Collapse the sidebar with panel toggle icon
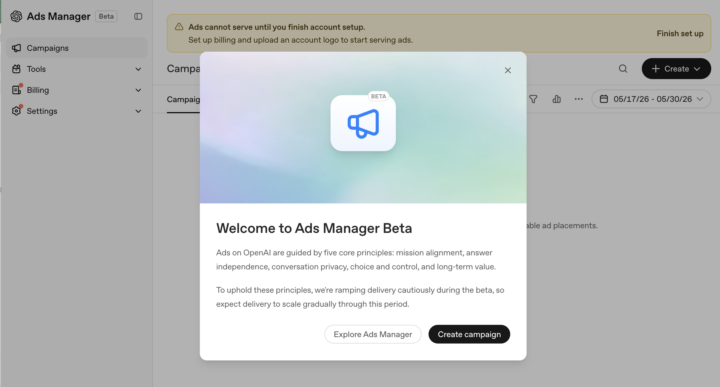This screenshot has width=720, height=387. 138,16
